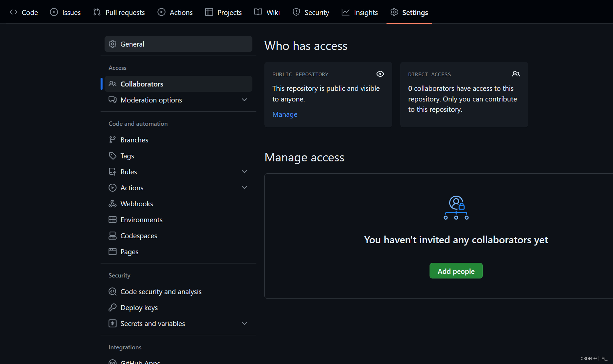Open the Security tab in top navigation
This screenshot has height=364, width=613.
(311, 12)
